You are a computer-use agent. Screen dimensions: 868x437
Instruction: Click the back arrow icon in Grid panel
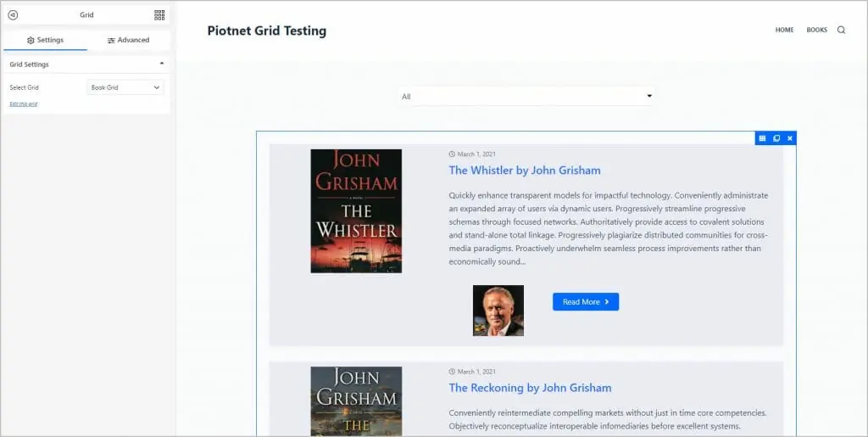tap(13, 15)
